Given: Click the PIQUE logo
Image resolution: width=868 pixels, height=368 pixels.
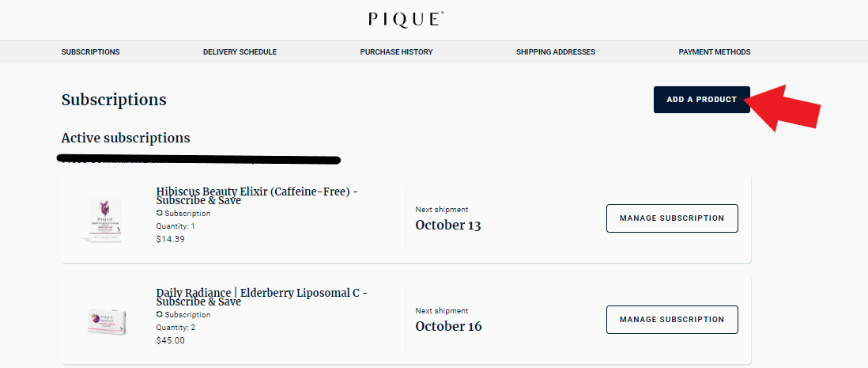Looking at the screenshot, I should click(x=406, y=20).
